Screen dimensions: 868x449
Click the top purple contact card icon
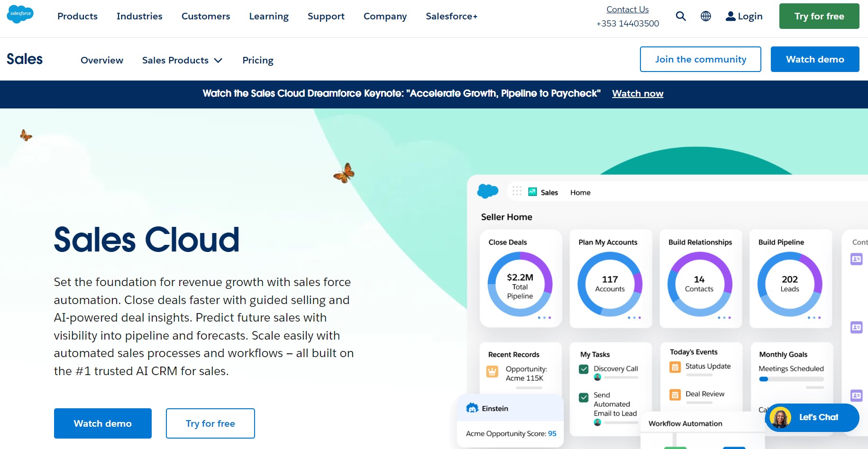point(857,259)
